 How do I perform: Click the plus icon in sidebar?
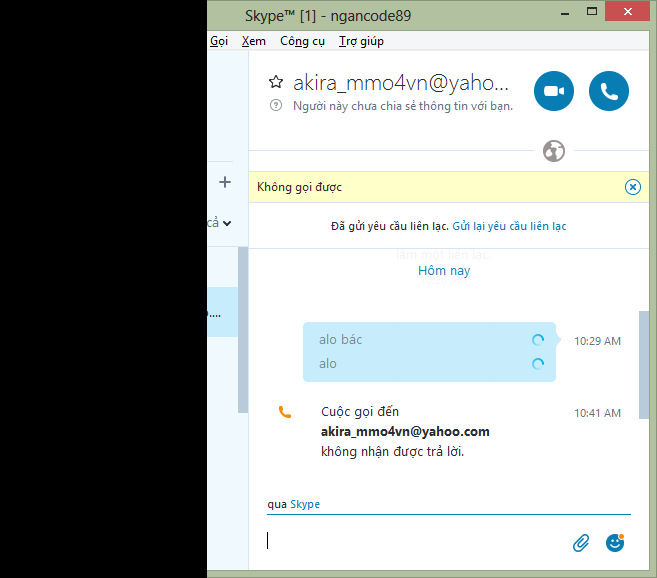tap(225, 182)
